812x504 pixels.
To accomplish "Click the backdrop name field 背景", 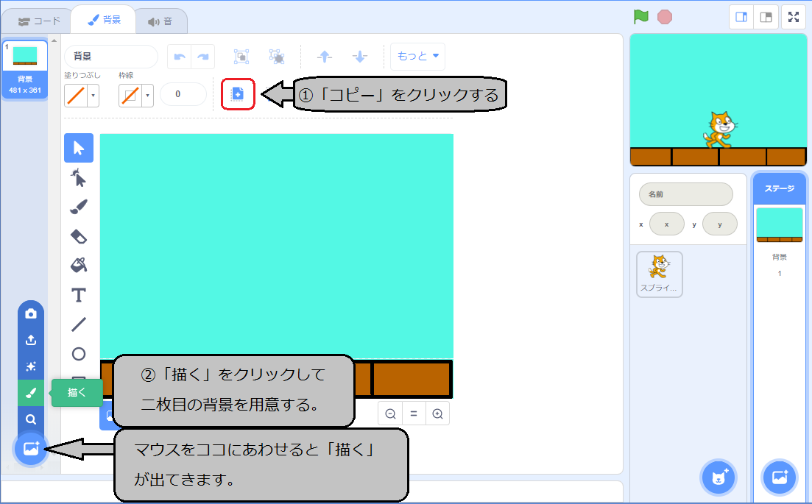I will 111,57.
